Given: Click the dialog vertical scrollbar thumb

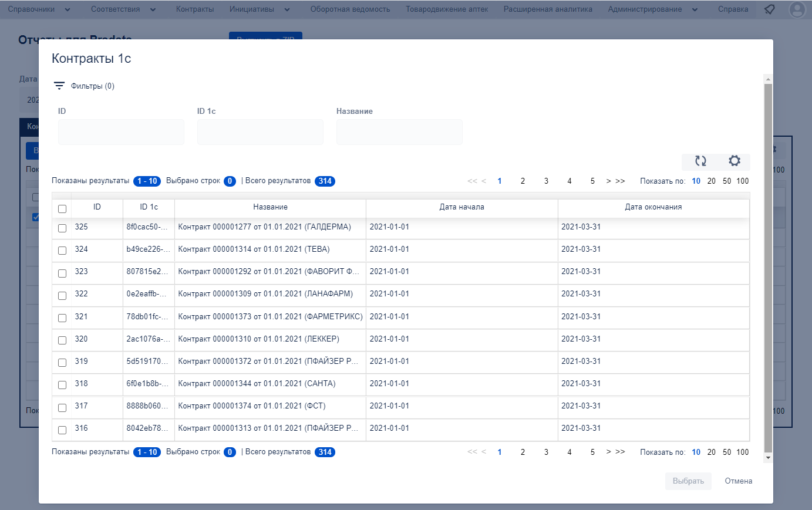Looking at the screenshot, I should coord(768,267).
